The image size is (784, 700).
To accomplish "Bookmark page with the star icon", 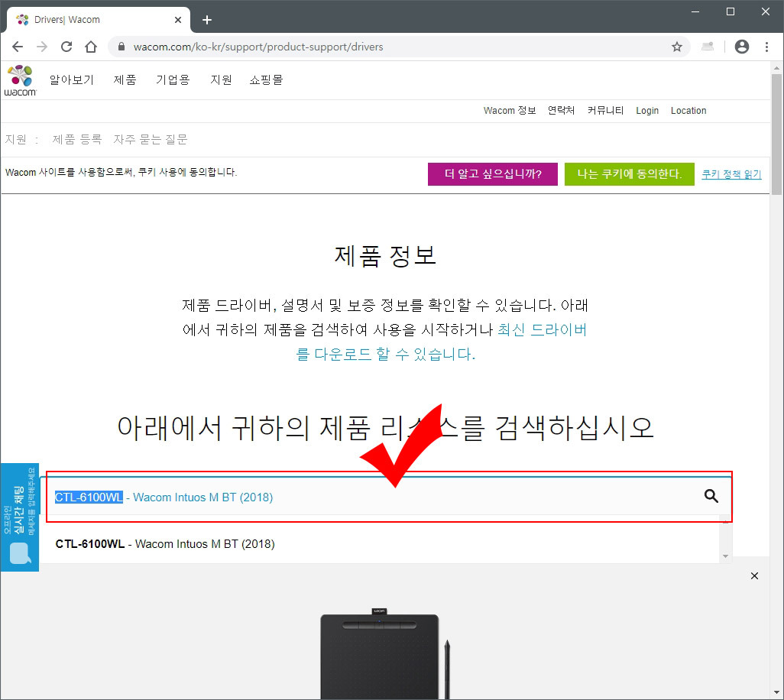I will 676,47.
